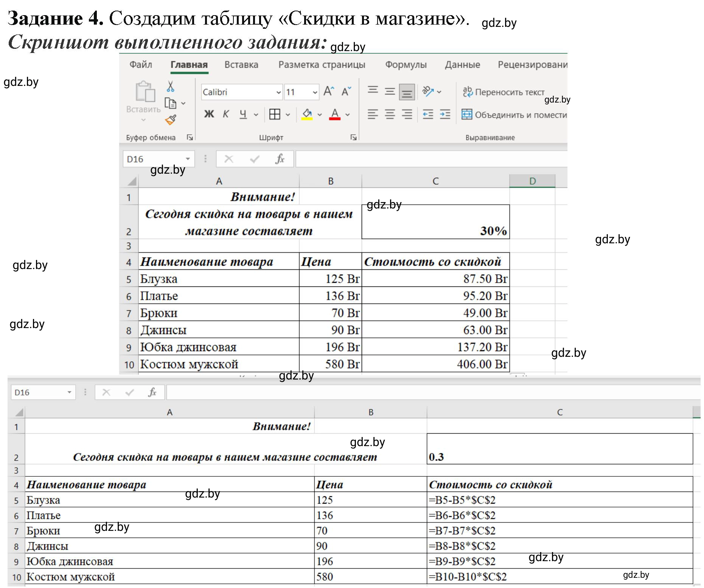Select cell =B5-B5*$C$2 formula
704x588 pixels.
coord(560,500)
